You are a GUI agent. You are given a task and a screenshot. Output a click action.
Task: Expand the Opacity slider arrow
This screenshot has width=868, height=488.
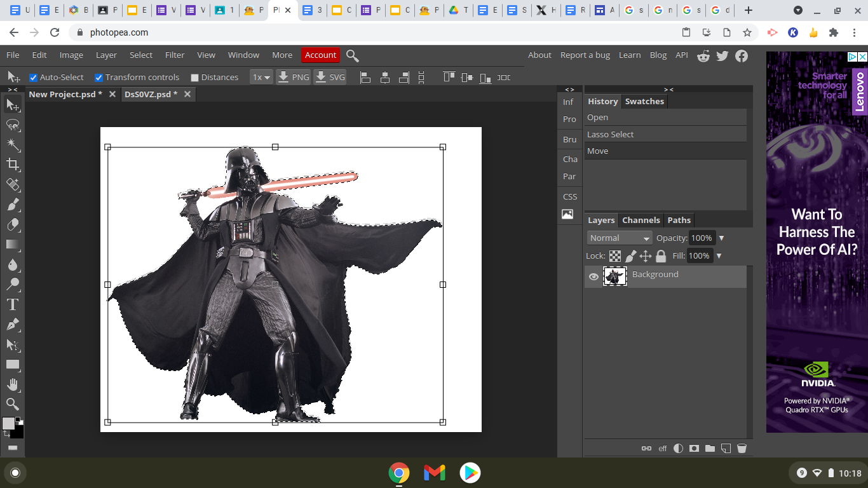coord(721,238)
